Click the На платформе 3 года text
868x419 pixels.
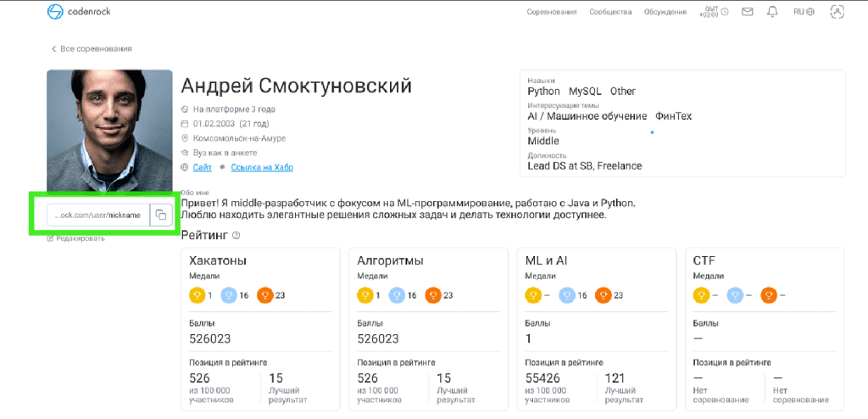(x=234, y=109)
